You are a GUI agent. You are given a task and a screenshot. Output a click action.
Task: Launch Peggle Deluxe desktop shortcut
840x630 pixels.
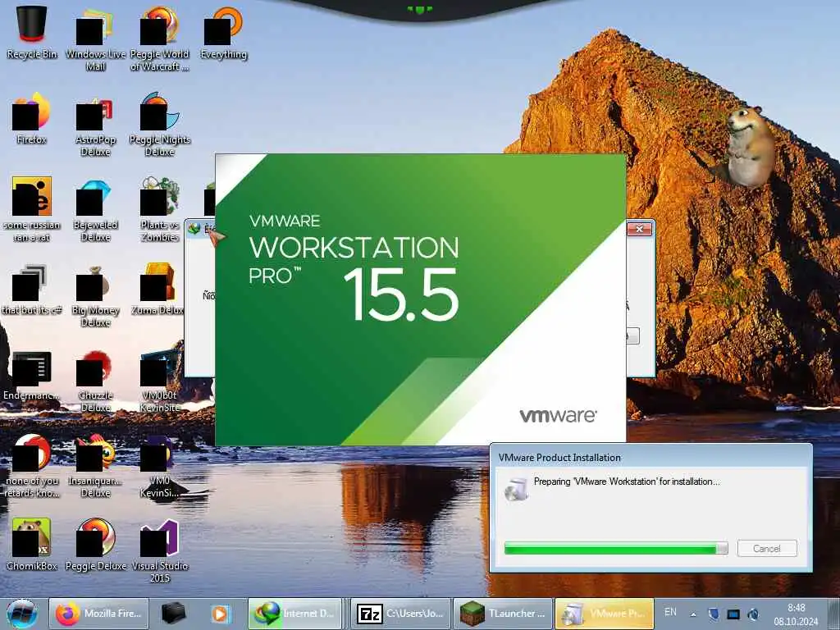point(95,545)
